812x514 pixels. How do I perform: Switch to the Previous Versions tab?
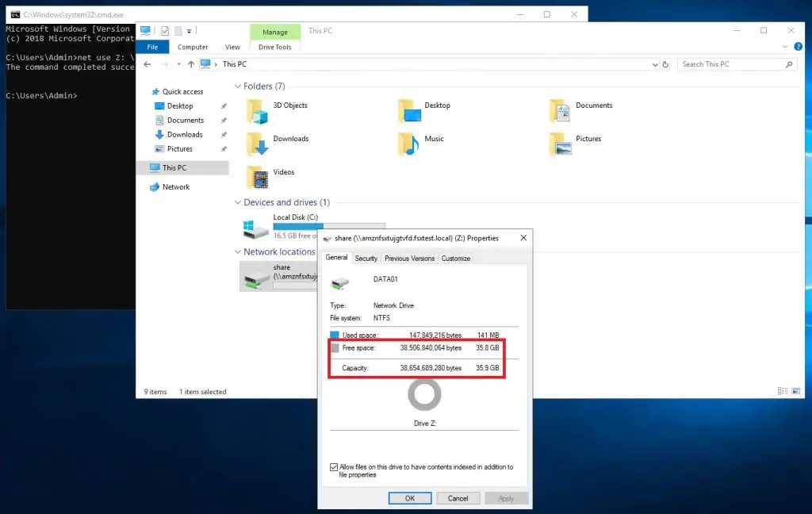410,259
